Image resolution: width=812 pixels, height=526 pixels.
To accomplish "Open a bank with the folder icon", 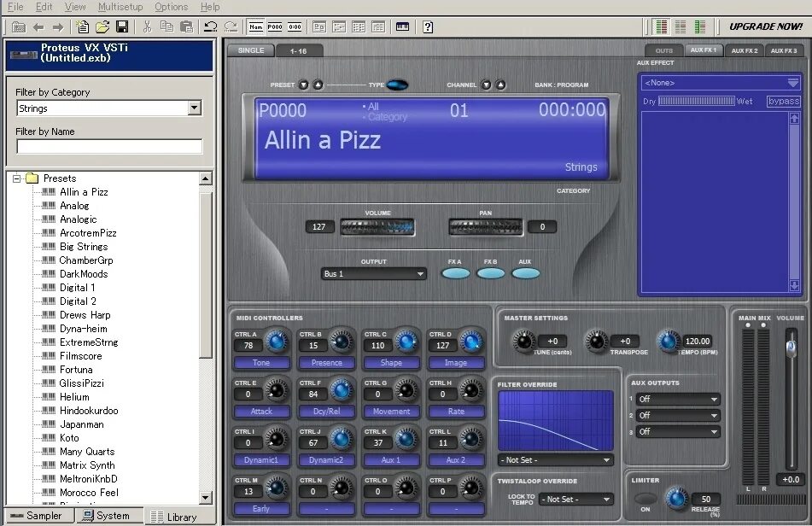I will coord(102,27).
